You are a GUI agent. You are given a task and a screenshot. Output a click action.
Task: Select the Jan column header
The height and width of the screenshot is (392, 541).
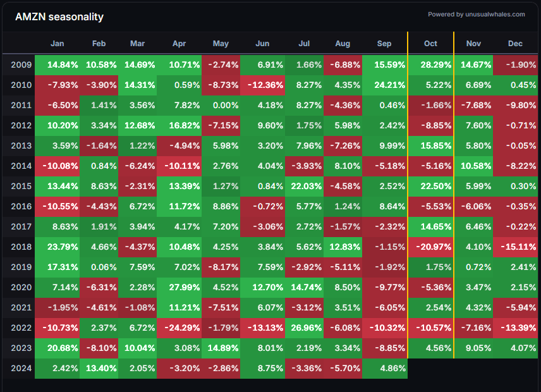57,44
